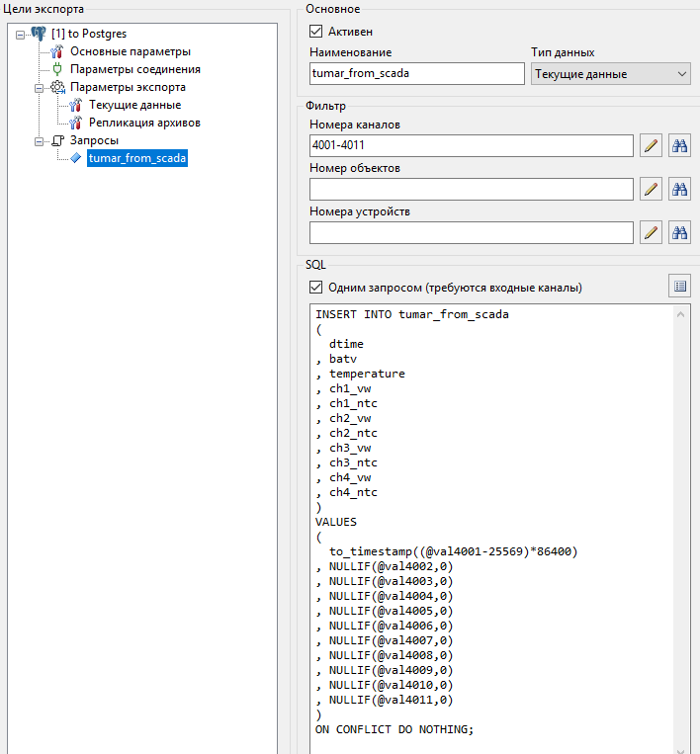Viewport: 700px width, 754px height.
Task: Click the dtime column line in SQL
Action: [346, 344]
